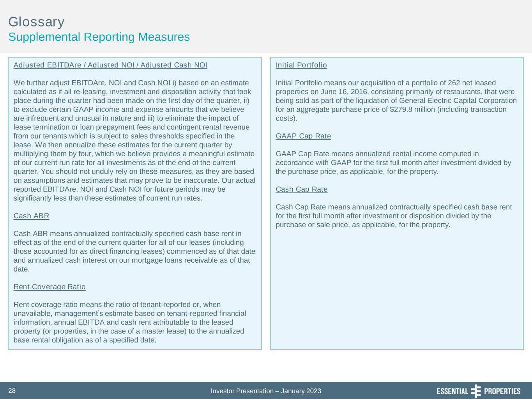Screen dimensions: 532x399
Task: Click the Adjusted EBITDAre explanation paragraph
Action: click(x=134, y=140)
